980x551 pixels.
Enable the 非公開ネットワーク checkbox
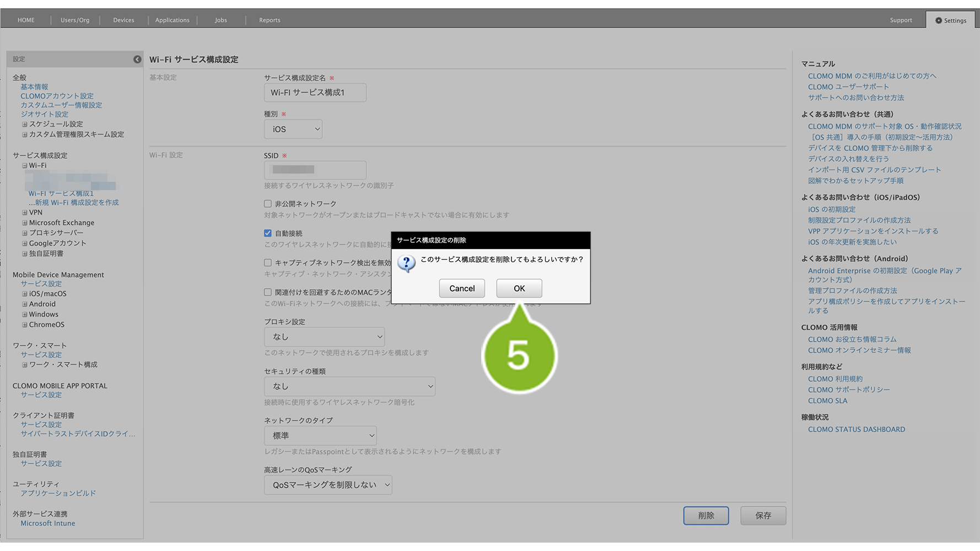268,204
